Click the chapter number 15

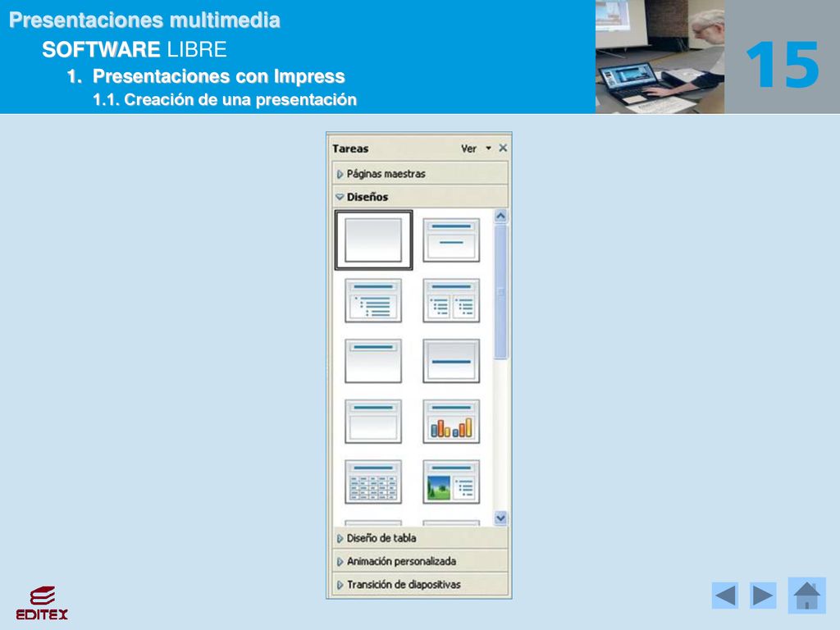tap(783, 65)
